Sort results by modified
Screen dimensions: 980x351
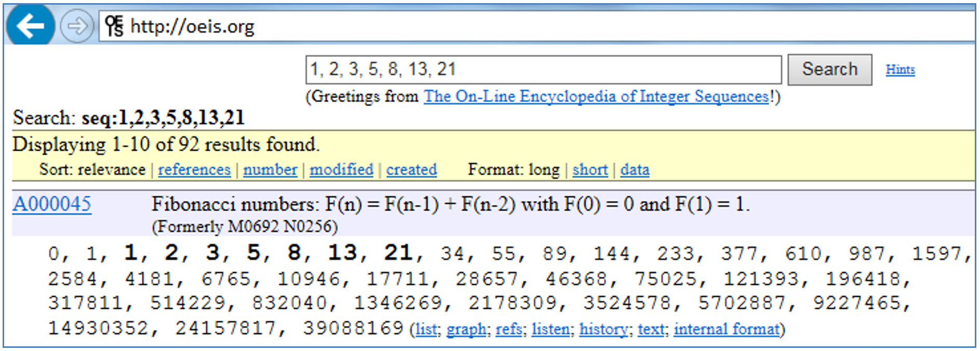341,170
